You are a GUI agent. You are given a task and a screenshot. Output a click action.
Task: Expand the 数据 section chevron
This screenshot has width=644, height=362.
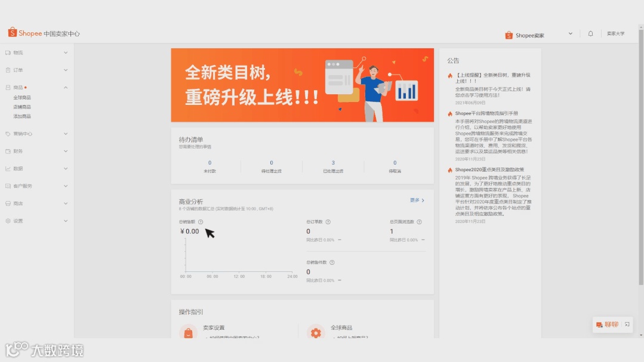point(66,169)
